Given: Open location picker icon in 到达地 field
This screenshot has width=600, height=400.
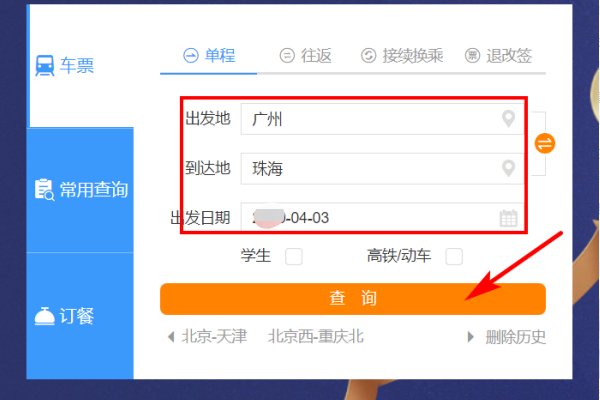Looking at the screenshot, I should [x=508, y=168].
